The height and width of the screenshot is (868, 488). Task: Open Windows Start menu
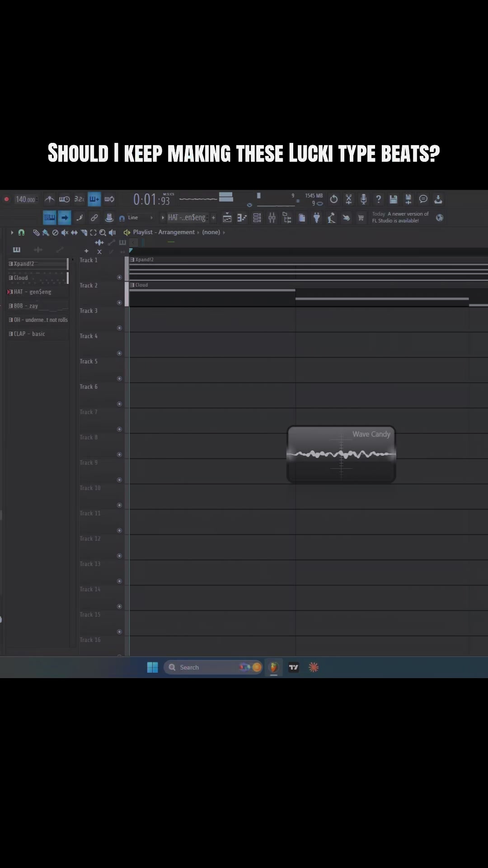(x=153, y=667)
